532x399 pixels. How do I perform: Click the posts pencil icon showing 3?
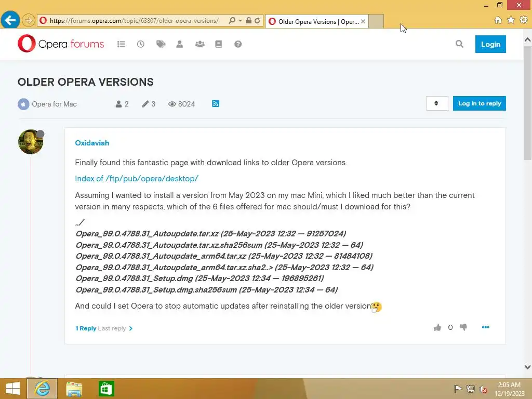[145, 104]
